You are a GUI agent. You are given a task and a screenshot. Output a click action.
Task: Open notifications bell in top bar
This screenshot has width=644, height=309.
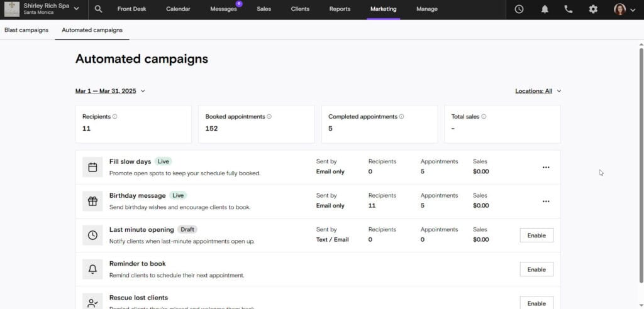pyautogui.click(x=545, y=9)
